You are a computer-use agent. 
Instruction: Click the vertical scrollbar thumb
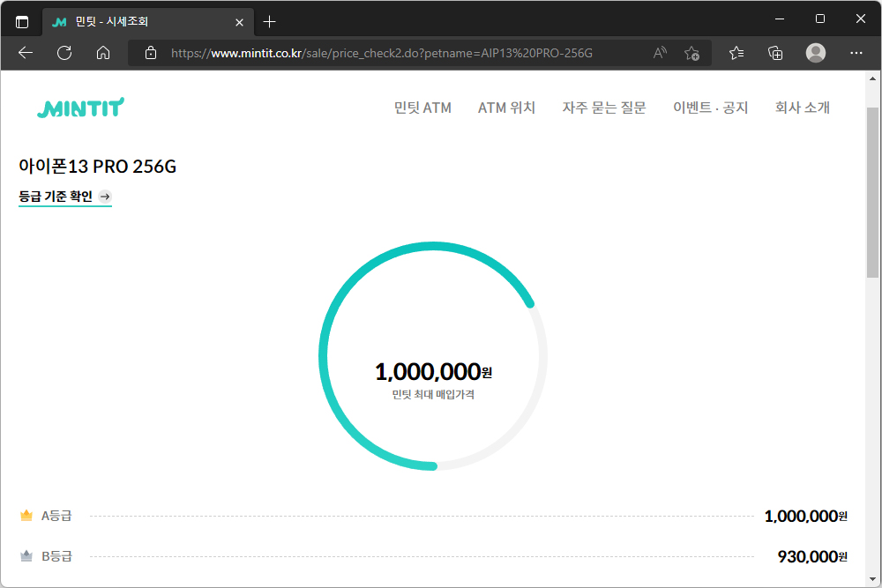pos(872,192)
